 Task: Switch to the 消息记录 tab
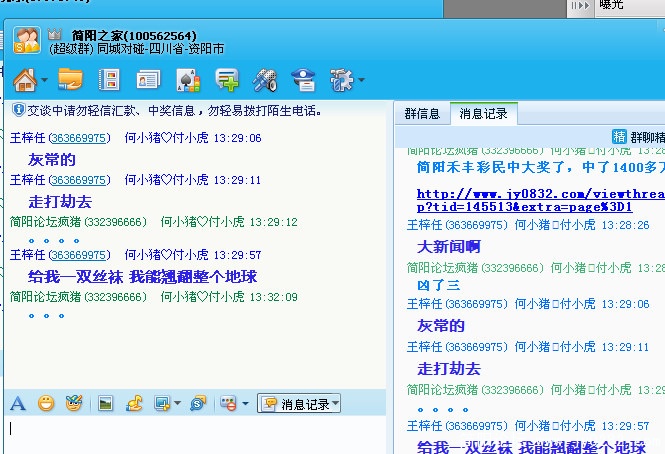pos(483,114)
